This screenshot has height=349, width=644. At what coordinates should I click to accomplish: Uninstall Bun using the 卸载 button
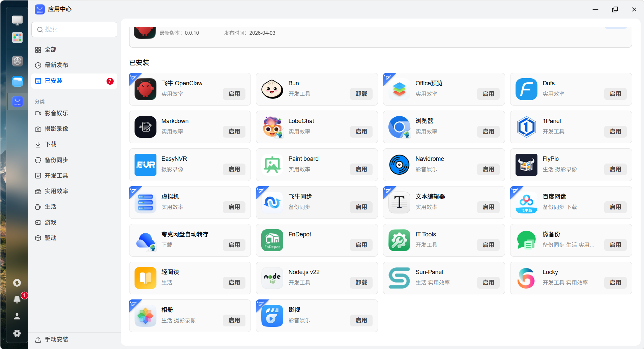[361, 94]
